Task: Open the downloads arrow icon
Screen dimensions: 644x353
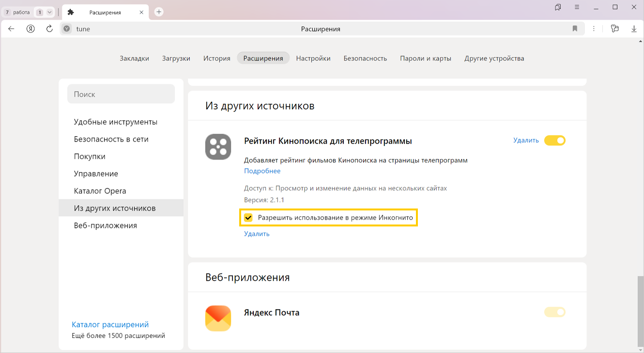Action: click(x=634, y=29)
